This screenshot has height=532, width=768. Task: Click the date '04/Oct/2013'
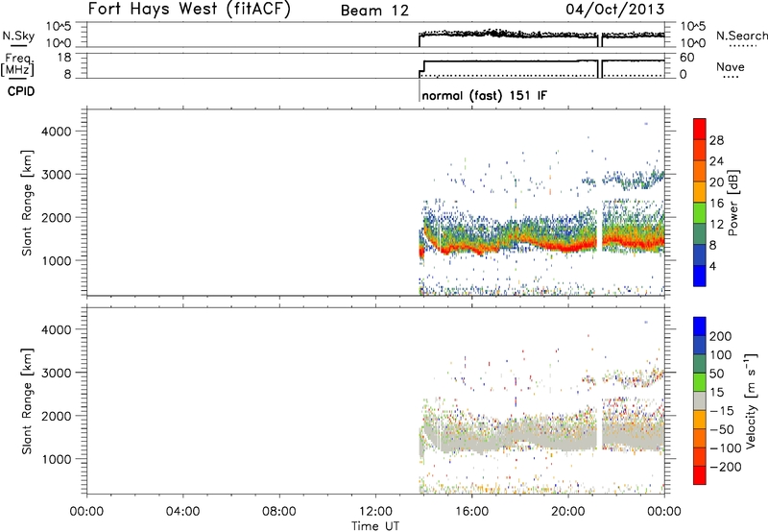point(615,10)
